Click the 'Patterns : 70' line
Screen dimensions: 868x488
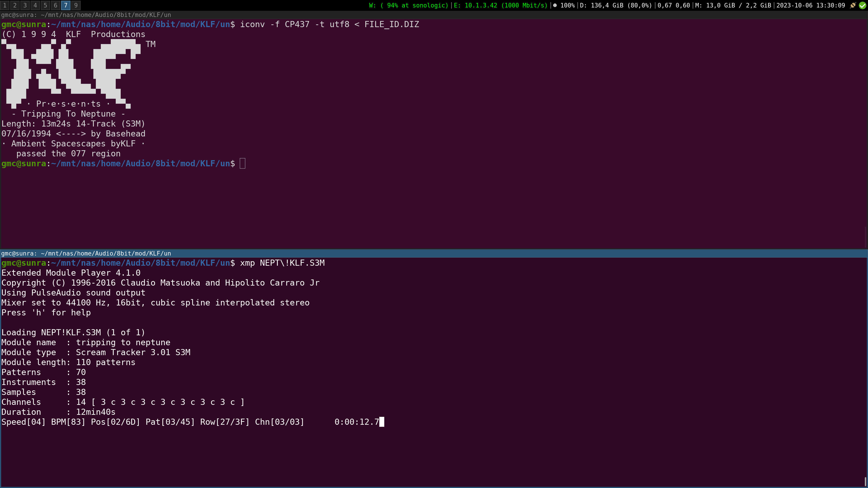tap(44, 372)
